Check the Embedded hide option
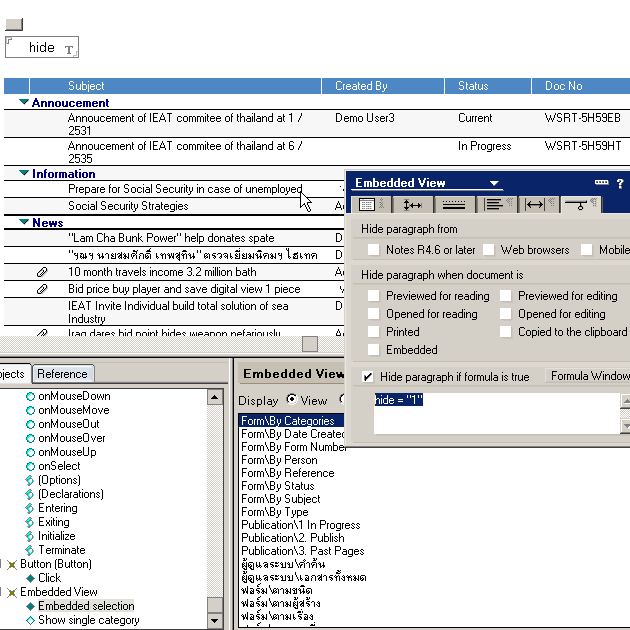The width and height of the screenshot is (630, 630). point(374,350)
